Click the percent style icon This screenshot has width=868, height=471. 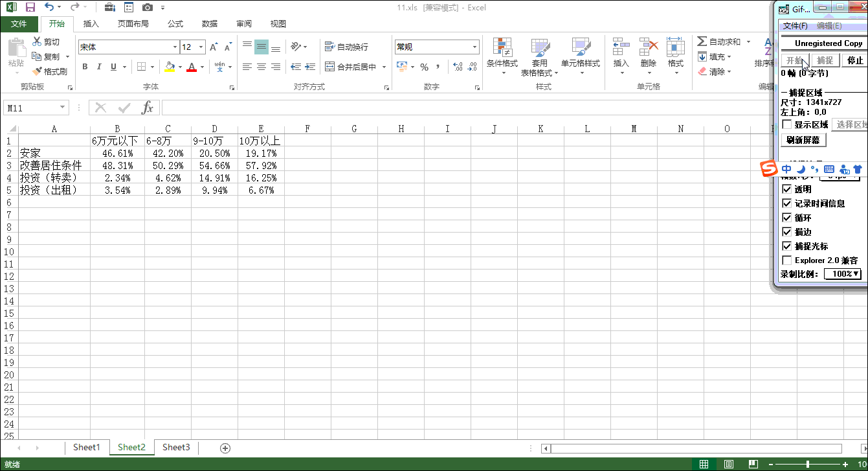pyautogui.click(x=425, y=67)
